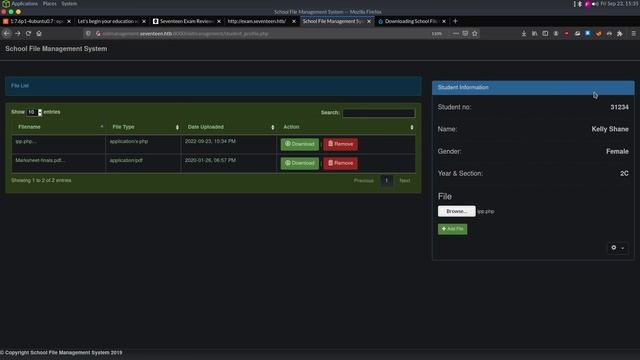Select the name 'Kelly Shane'
Image resolution: width=640 pixels, height=360 pixels.
point(610,129)
